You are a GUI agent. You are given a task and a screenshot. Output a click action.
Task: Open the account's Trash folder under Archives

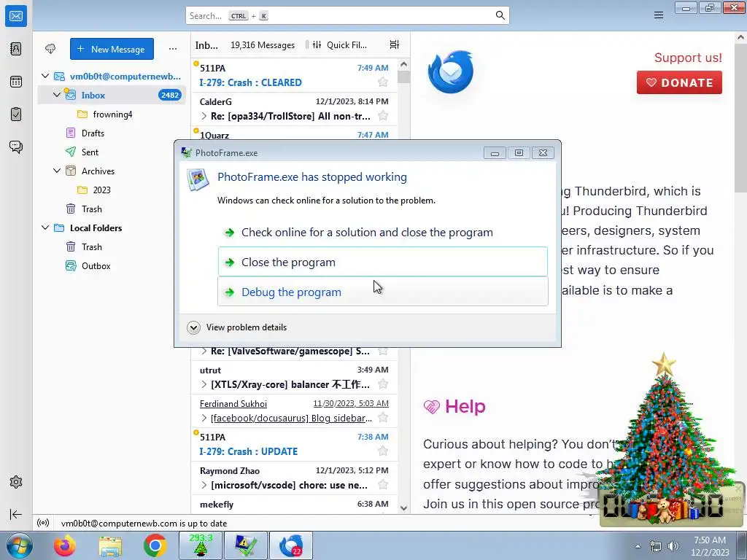(112, 209)
